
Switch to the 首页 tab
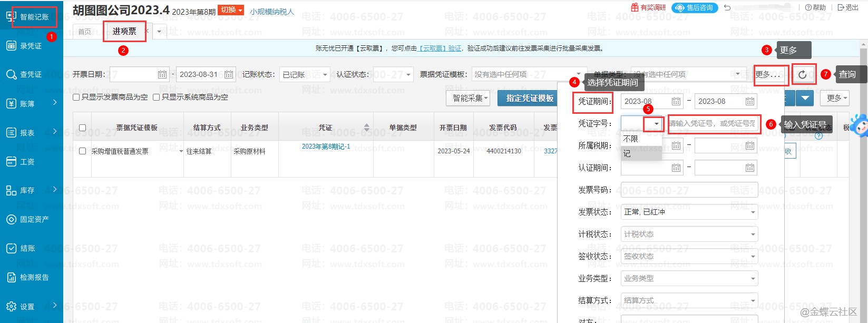click(84, 32)
